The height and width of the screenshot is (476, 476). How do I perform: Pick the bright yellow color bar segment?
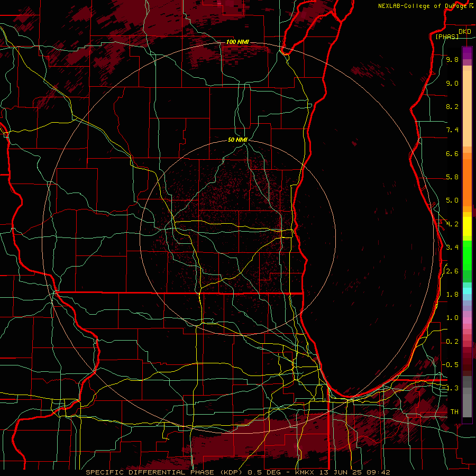point(467,226)
